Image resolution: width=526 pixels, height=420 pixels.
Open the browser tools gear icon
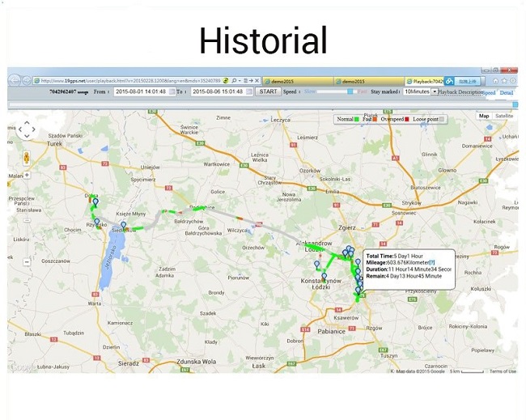(513, 81)
